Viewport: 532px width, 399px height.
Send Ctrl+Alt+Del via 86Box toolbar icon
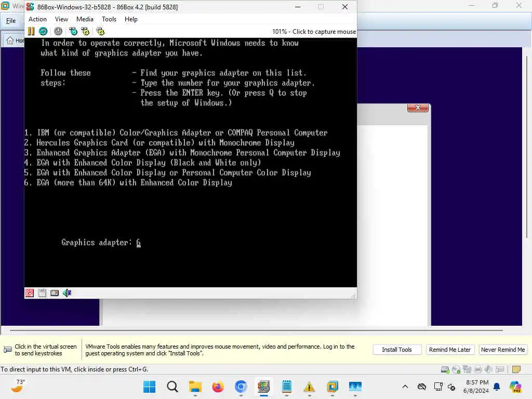pos(73,32)
